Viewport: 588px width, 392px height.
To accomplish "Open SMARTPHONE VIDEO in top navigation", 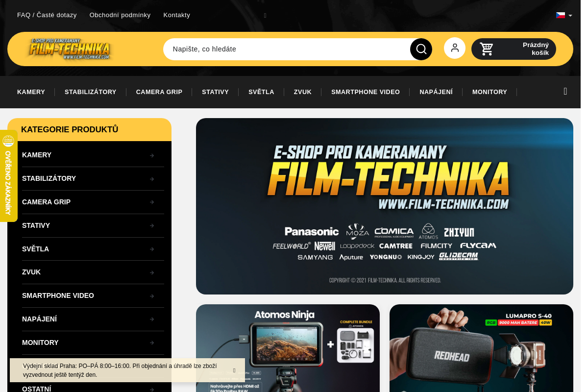I will pos(366,92).
